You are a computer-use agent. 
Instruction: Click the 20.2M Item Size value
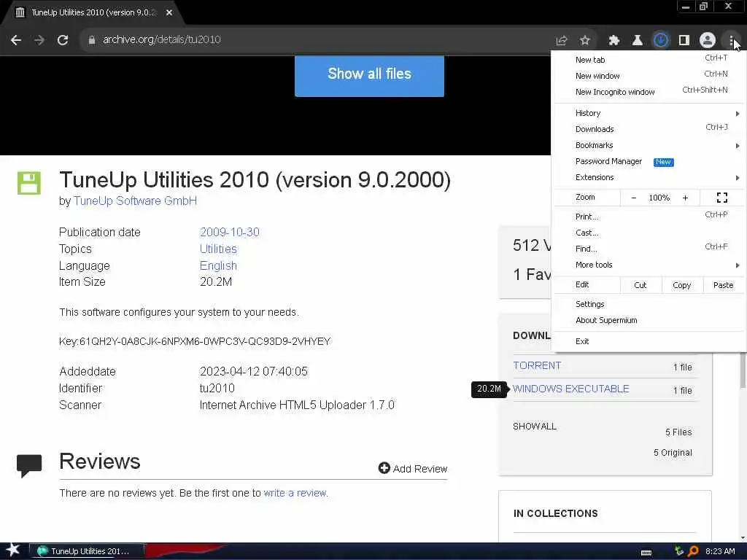pos(216,282)
